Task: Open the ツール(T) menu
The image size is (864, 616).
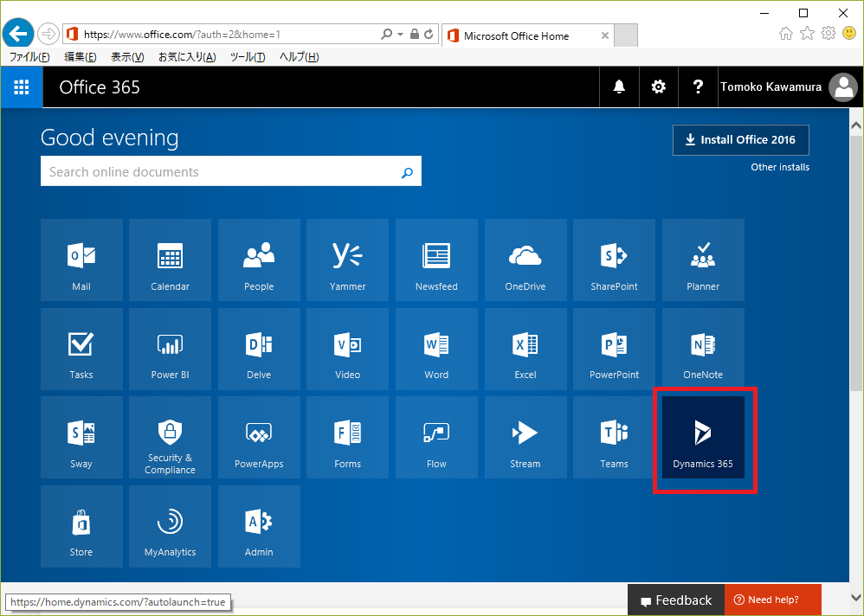Action: pos(248,57)
